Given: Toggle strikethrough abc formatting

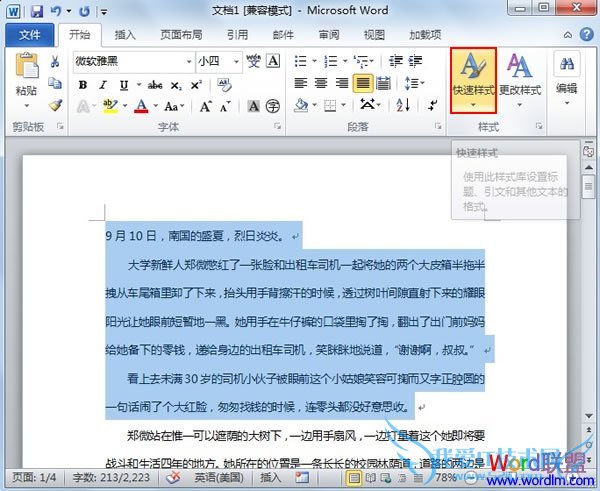Looking at the screenshot, I should pos(155,85).
